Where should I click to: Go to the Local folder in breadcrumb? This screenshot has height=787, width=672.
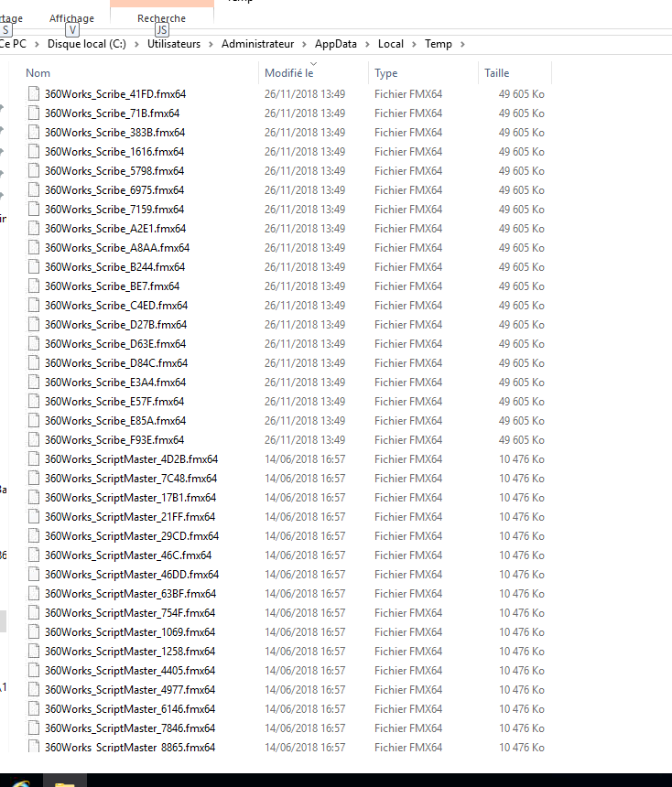[391, 44]
